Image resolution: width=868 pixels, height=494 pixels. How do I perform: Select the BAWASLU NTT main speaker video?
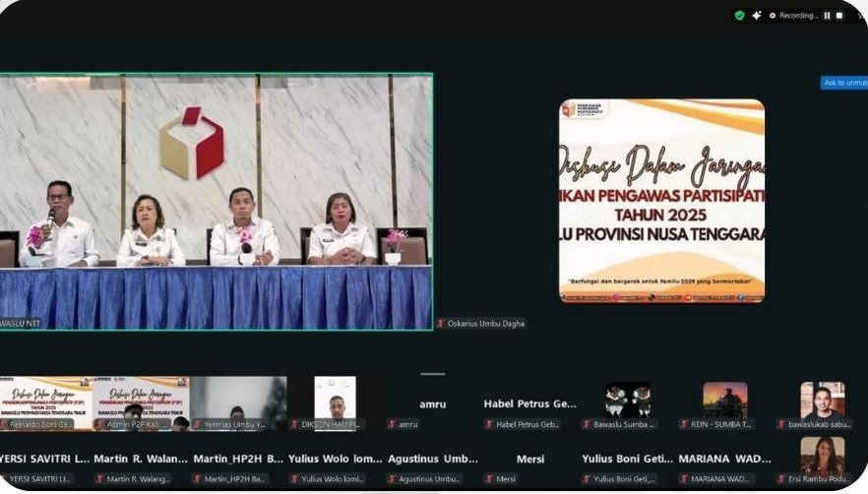(216, 201)
